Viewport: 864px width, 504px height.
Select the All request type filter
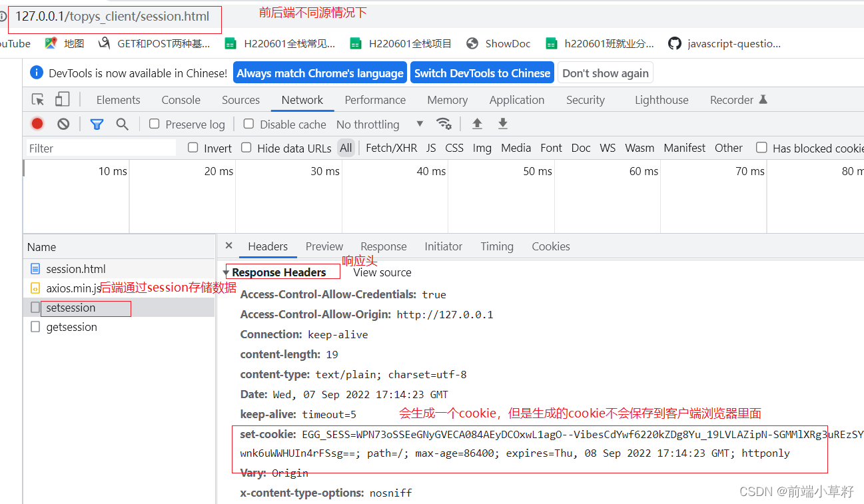[x=346, y=148]
